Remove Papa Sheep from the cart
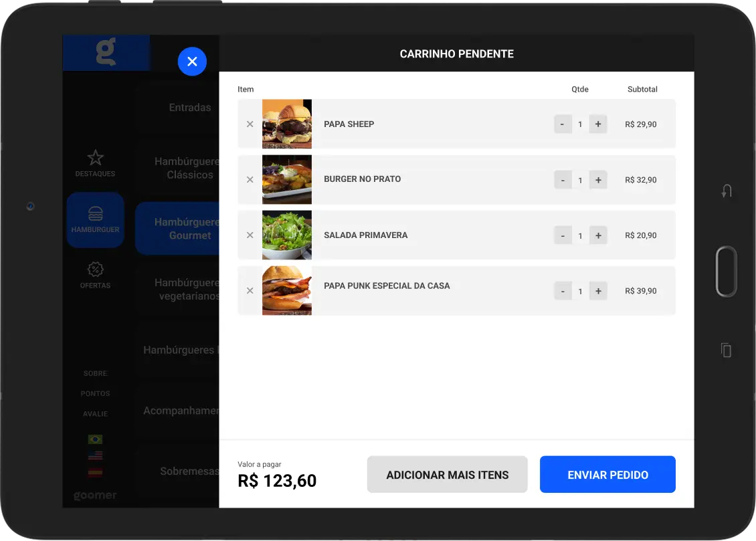 tap(250, 124)
